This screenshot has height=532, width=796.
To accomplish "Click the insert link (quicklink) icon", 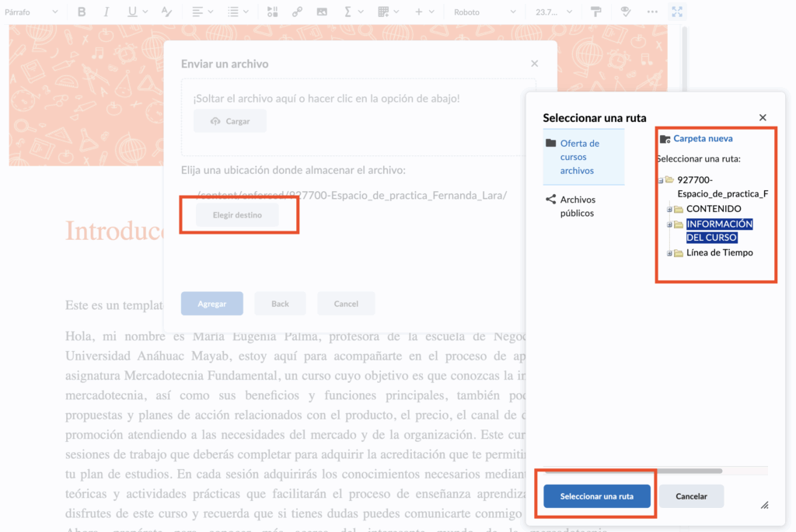I will click(x=297, y=12).
